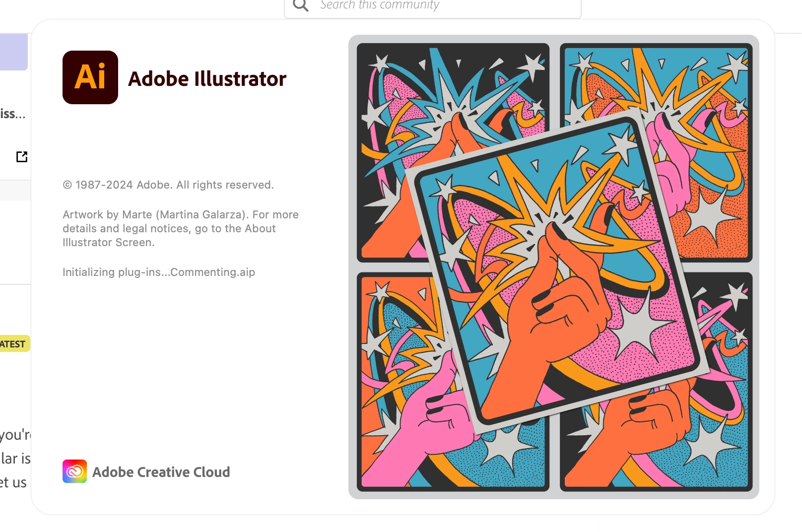
Task: Click the Adobe Creative Cloud rainbow icon
Action: (74, 471)
